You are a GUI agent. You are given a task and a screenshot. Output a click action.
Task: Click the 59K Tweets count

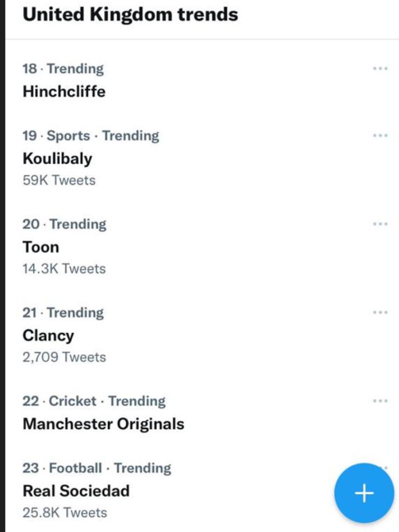coord(59,180)
